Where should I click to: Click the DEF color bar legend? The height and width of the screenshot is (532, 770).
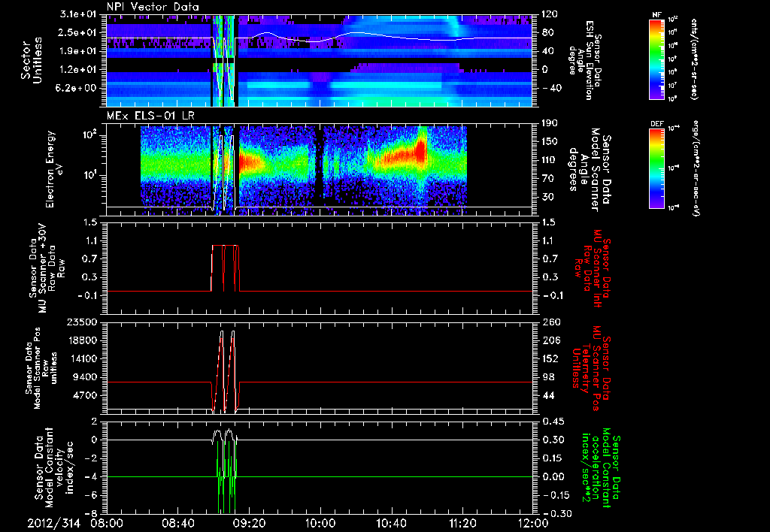tap(657, 168)
